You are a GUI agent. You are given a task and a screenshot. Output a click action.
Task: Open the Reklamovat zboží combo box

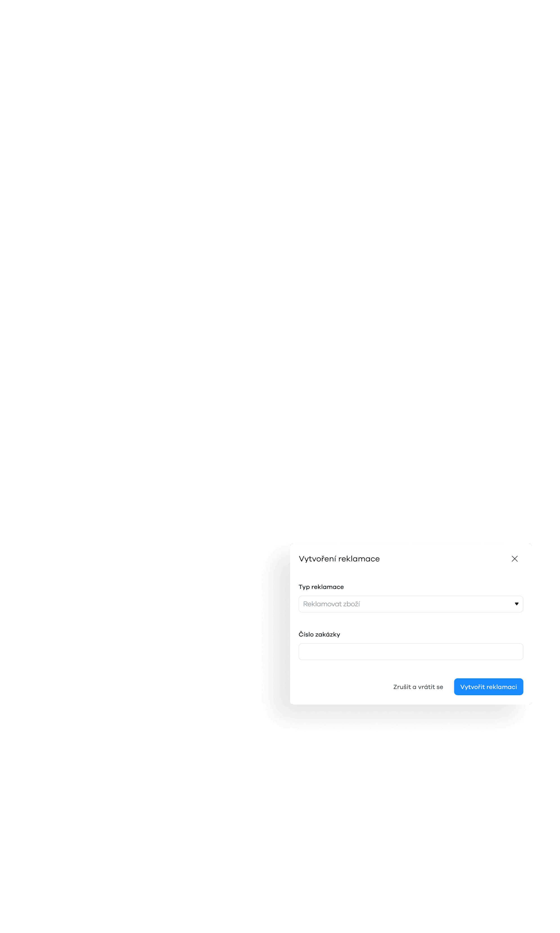(410, 604)
